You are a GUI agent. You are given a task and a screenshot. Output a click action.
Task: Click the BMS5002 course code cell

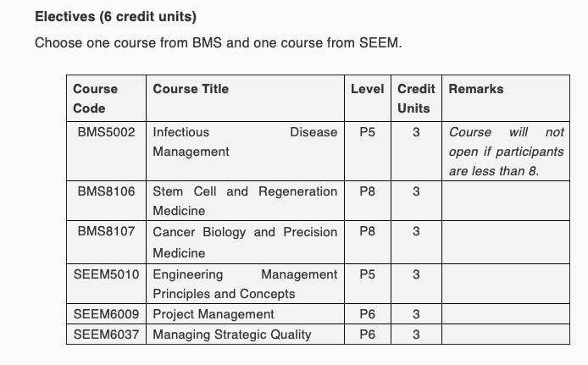[106, 133]
